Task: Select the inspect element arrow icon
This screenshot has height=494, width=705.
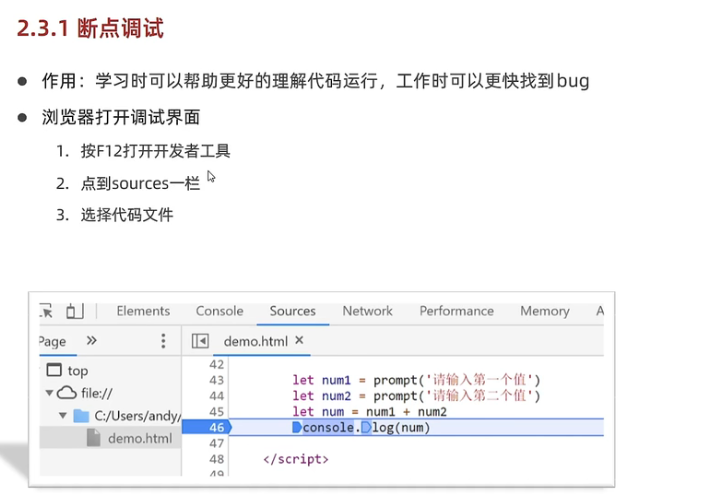Action: pyautogui.click(x=45, y=311)
